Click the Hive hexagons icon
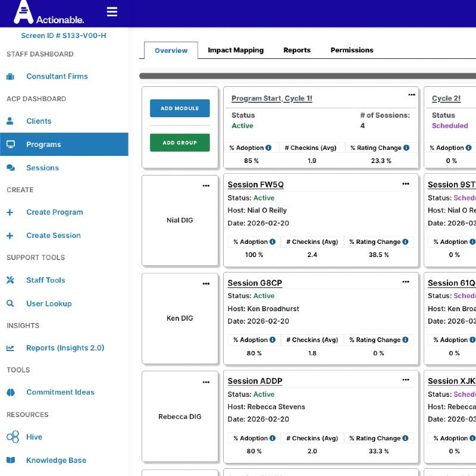 [12, 437]
